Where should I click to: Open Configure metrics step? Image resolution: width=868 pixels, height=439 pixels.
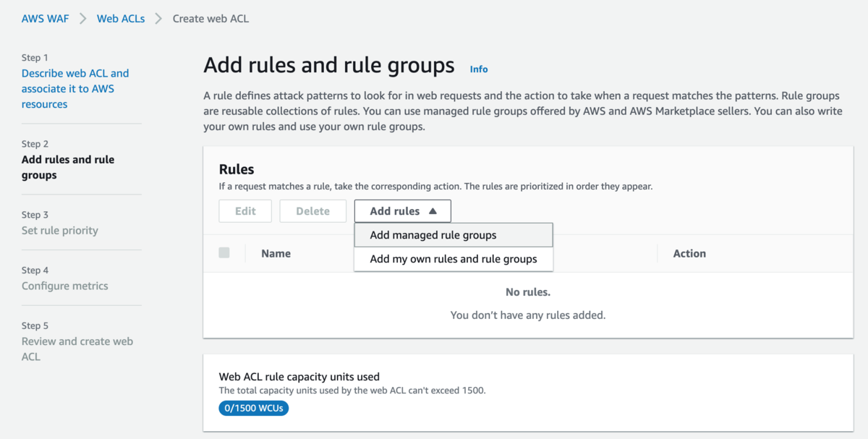(x=65, y=286)
